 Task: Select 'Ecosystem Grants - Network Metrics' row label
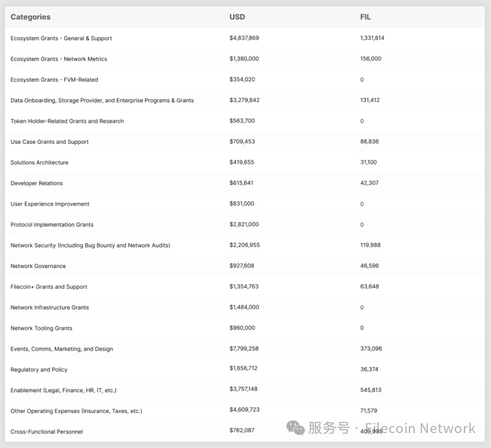click(59, 59)
